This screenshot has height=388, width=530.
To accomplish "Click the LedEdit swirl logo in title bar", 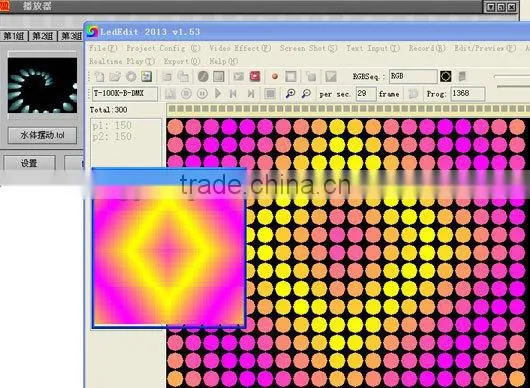I will pyautogui.click(x=92, y=32).
